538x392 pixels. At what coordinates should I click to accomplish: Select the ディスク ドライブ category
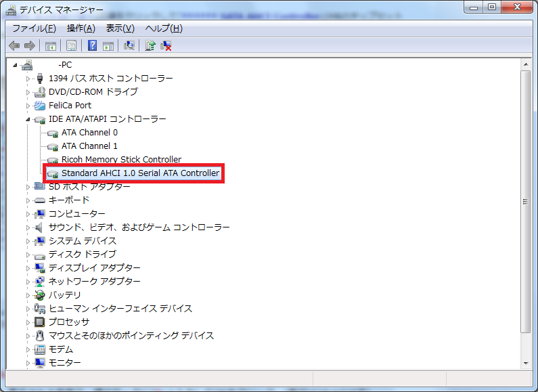[83, 255]
